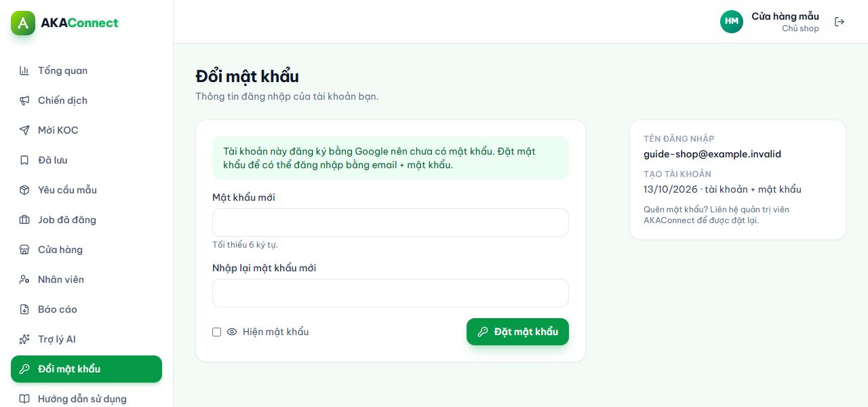Image resolution: width=868 pixels, height=407 pixels.
Task: Focus the Mật khẩu mới field
Action: pos(391,222)
